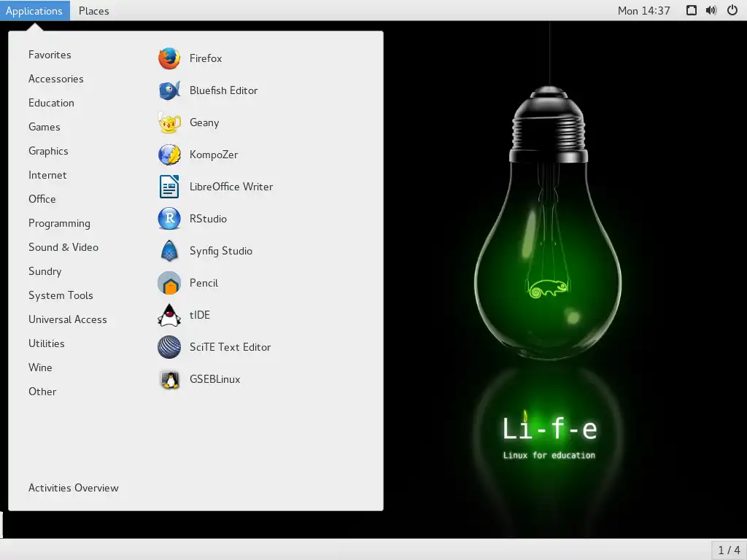Open Bluefish Editor

click(222, 90)
